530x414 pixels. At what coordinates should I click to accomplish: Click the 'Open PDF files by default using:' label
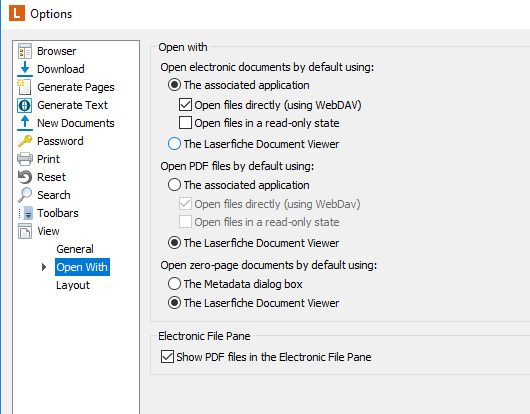tap(237, 166)
